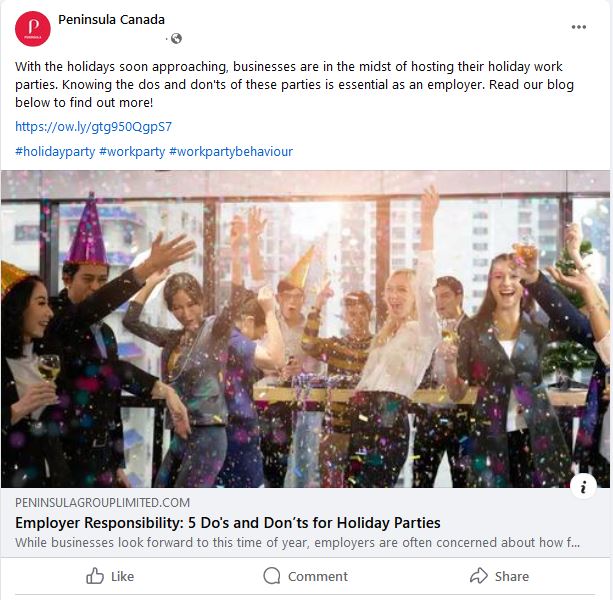Click the PENINSULAGROUPLIMITED.COM domain label
Viewport: 613px width, 600px height.
pos(102,503)
